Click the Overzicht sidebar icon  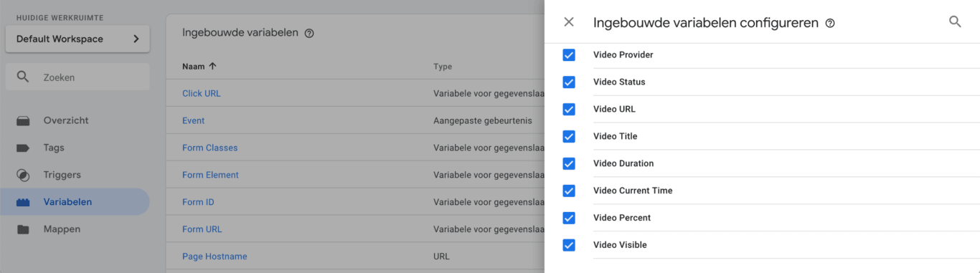click(24, 120)
